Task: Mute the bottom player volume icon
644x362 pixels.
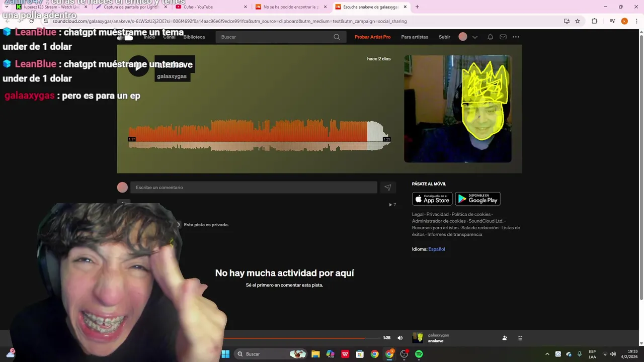Action: 400,338
